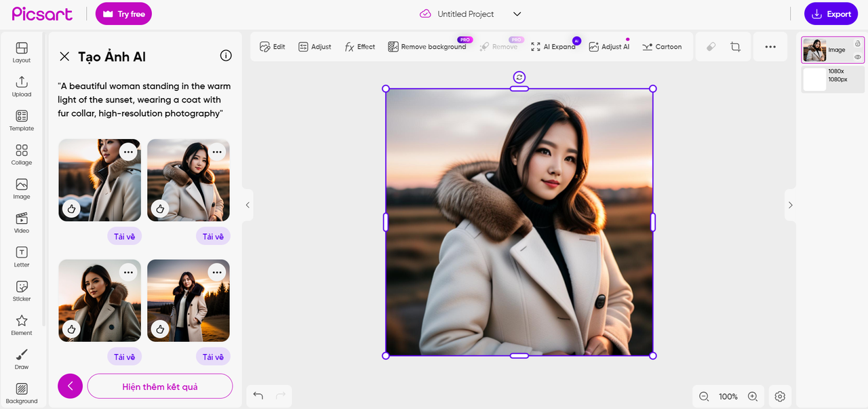The width and height of the screenshot is (868, 409).
Task: Download first image with Tải về
Action: coord(124,236)
